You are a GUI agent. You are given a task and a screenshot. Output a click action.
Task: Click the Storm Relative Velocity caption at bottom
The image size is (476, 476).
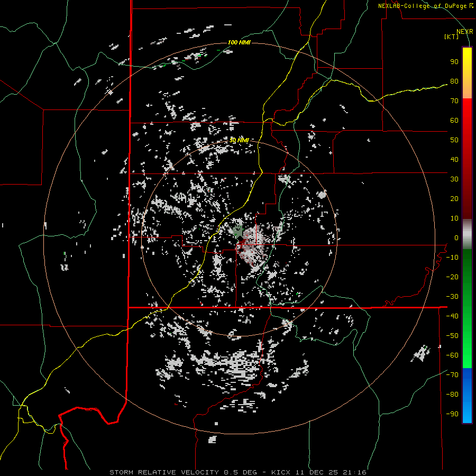coord(238,472)
